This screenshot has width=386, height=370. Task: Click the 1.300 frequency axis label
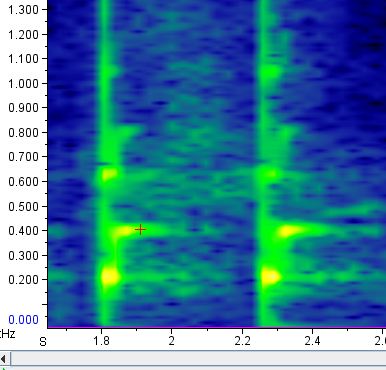point(23,10)
